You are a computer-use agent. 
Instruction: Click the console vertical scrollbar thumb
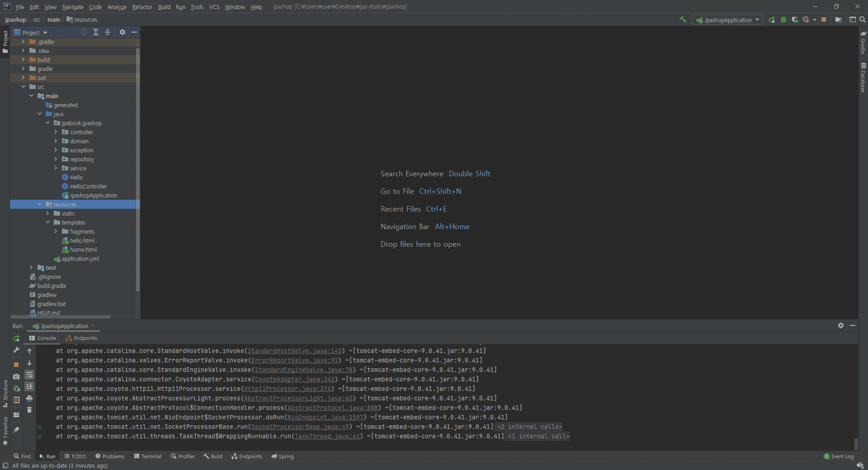(x=856, y=443)
